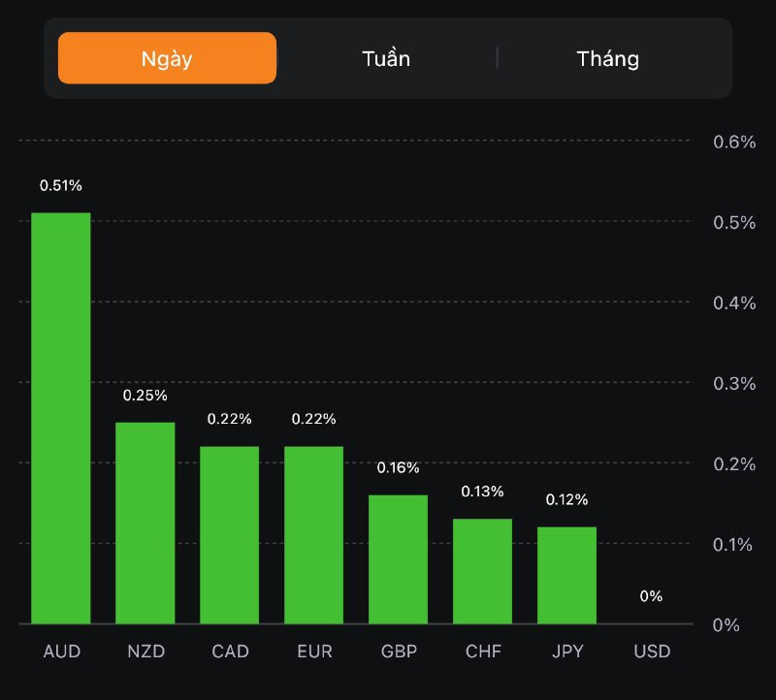Select the GBP bar
Screen dimensions: 776x700
coord(399,558)
